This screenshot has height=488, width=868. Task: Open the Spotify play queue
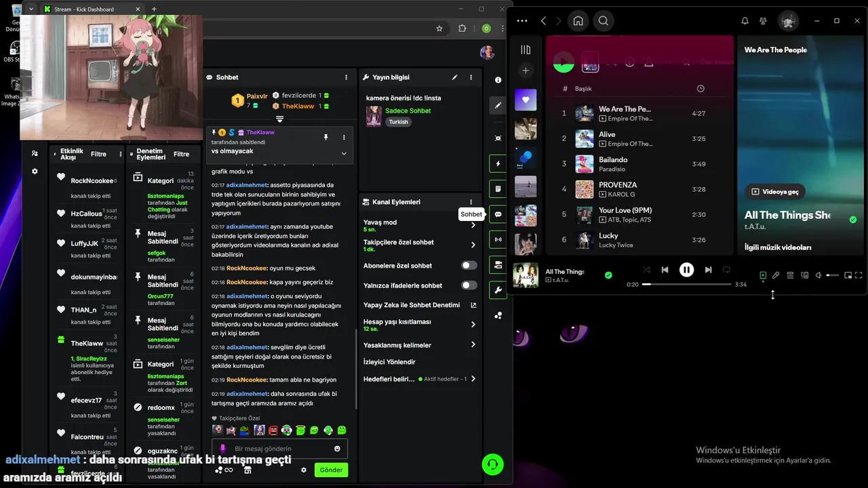click(x=790, y=275)
